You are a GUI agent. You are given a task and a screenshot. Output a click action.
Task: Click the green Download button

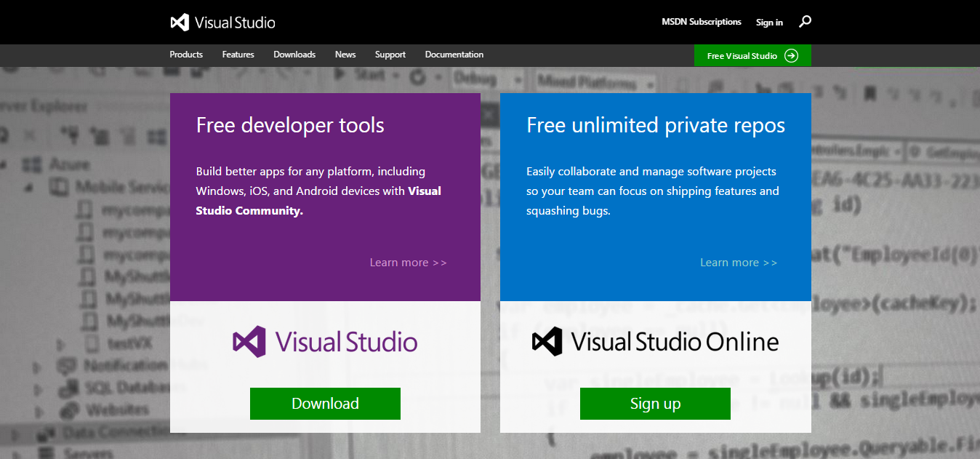point(325,403)
